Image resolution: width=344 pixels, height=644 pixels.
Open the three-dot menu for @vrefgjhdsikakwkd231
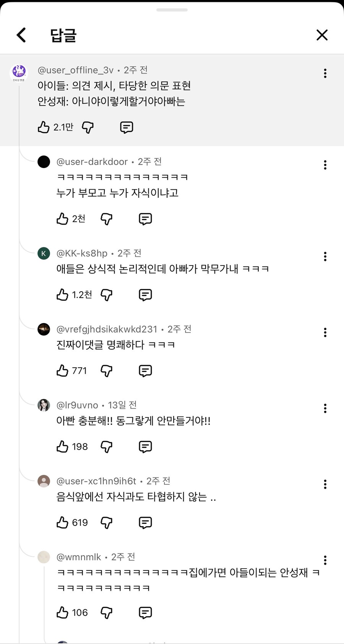click(325, 333)
